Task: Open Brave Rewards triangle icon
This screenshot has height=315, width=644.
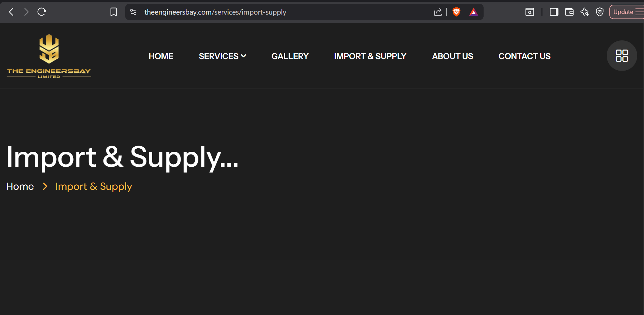Action: [473, 12]
